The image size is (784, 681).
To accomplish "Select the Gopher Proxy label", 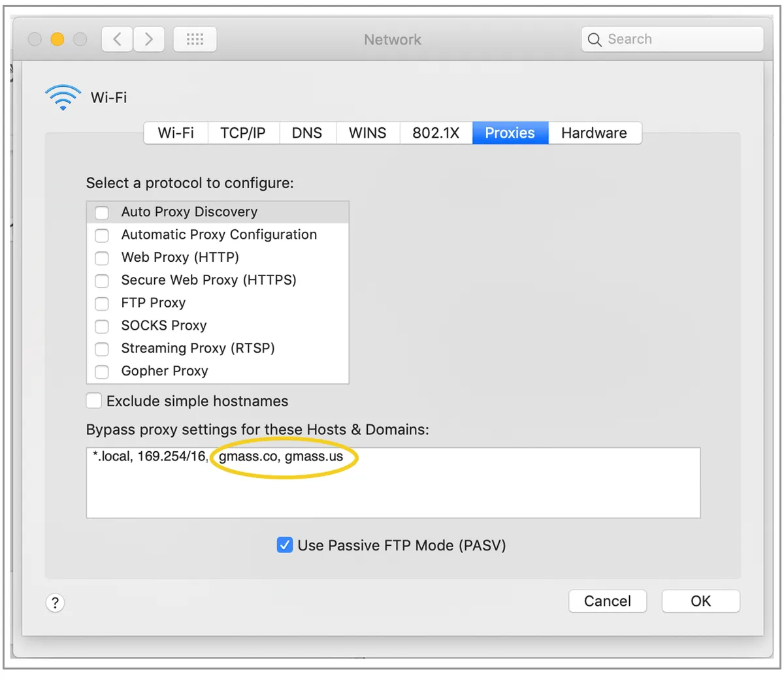I will coord(165,371).
